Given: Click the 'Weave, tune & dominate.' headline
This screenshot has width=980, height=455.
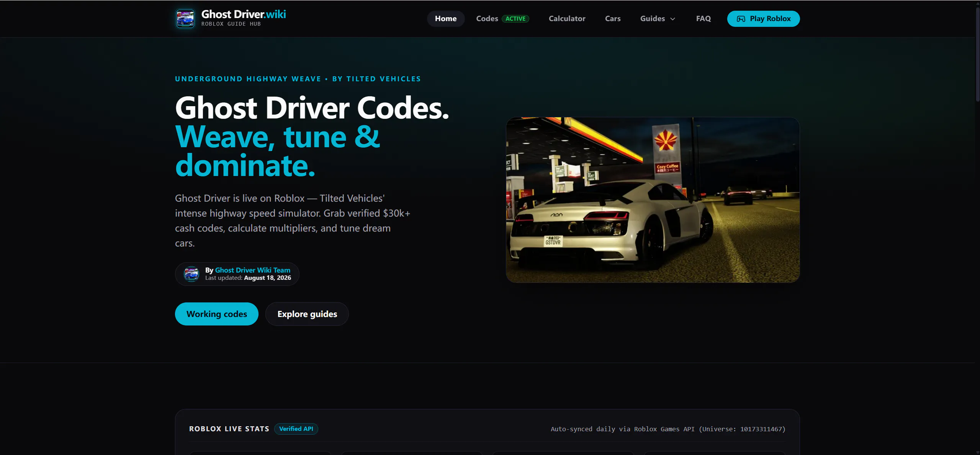Looking at the screenshot, I should click(x=278, y=151).
